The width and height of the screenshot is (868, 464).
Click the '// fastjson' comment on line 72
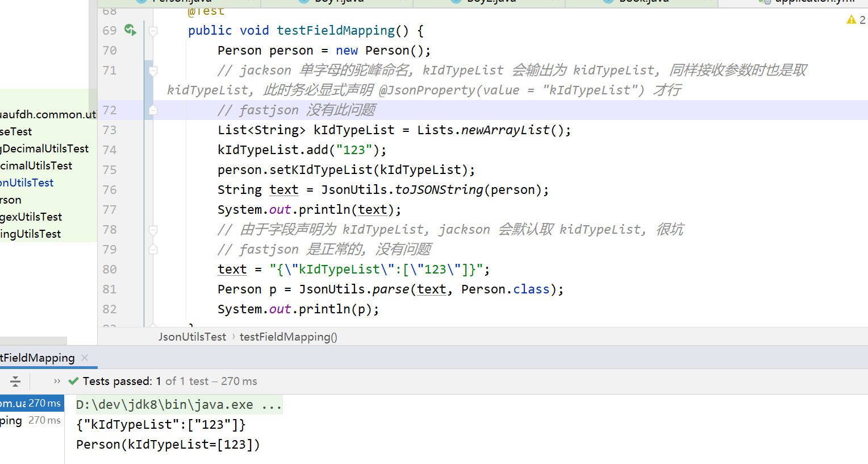pos(297,110)
